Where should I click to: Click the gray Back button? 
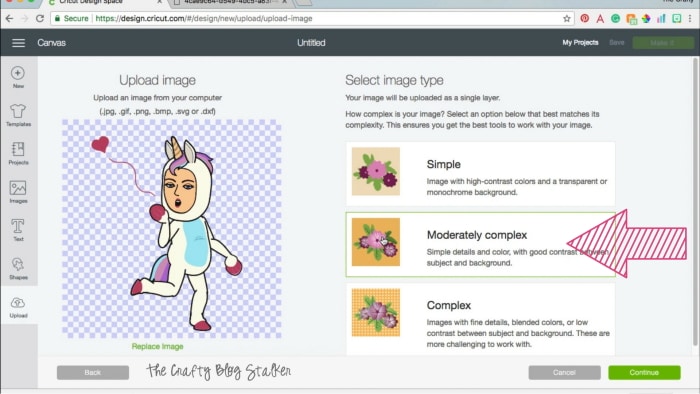[x=93, y=373]
